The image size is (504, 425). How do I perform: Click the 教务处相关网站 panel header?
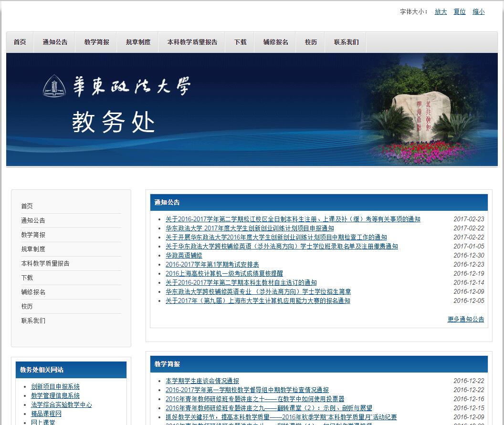(x=71, y=370)
